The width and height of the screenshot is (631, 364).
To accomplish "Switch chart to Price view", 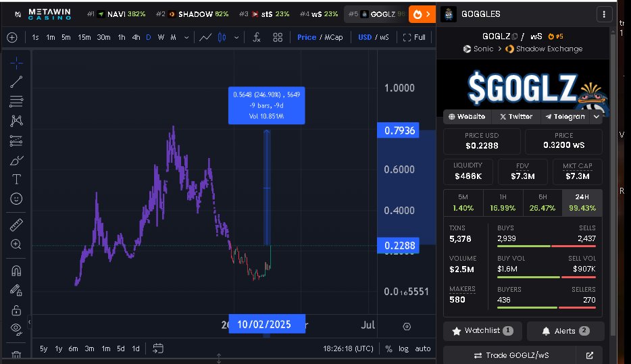I will pos(307,37).
